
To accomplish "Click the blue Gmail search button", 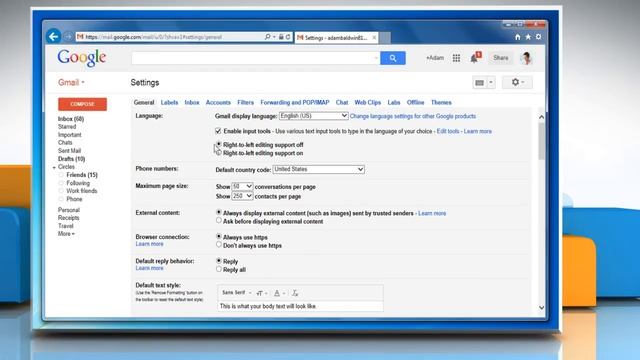I will [393, 58].
